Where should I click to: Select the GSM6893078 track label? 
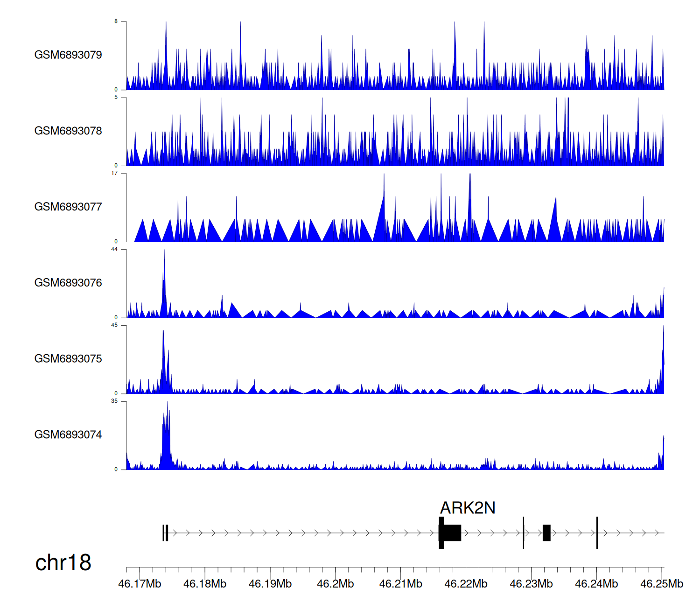pos(68,131)
